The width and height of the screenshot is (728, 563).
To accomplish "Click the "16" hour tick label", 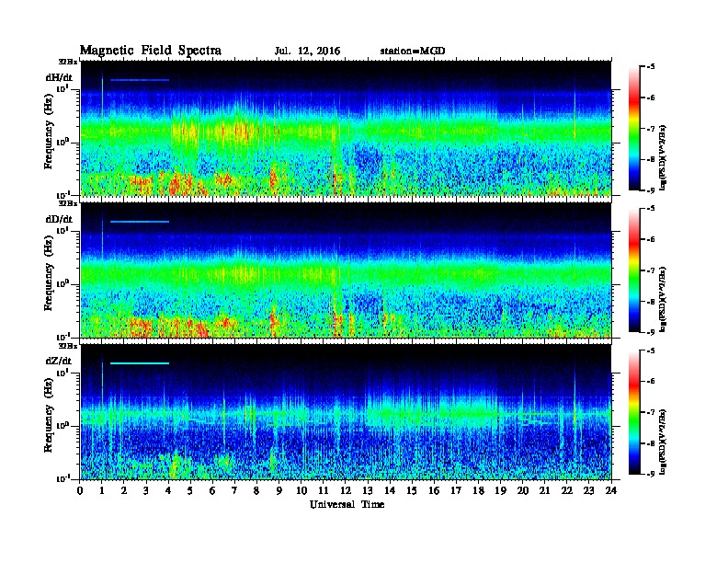I will 434,491.
